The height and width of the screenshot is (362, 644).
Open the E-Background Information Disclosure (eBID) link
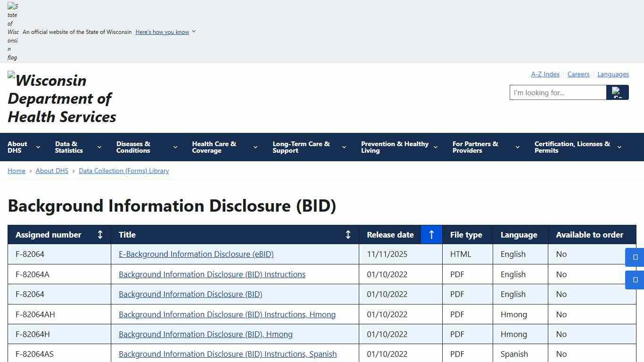(x=196, y=254)
